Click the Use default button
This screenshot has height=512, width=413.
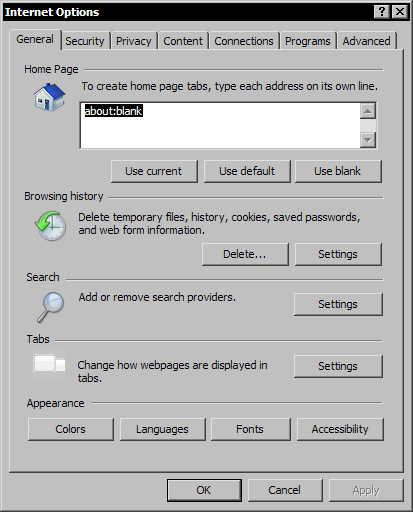coord(247,171)
